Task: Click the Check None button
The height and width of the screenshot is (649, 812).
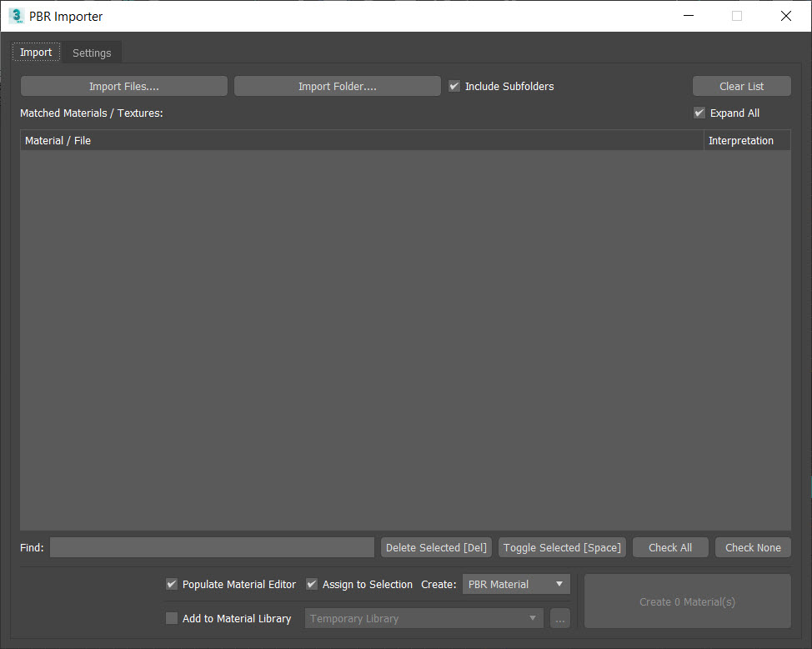Action: [x=753, y=547]
